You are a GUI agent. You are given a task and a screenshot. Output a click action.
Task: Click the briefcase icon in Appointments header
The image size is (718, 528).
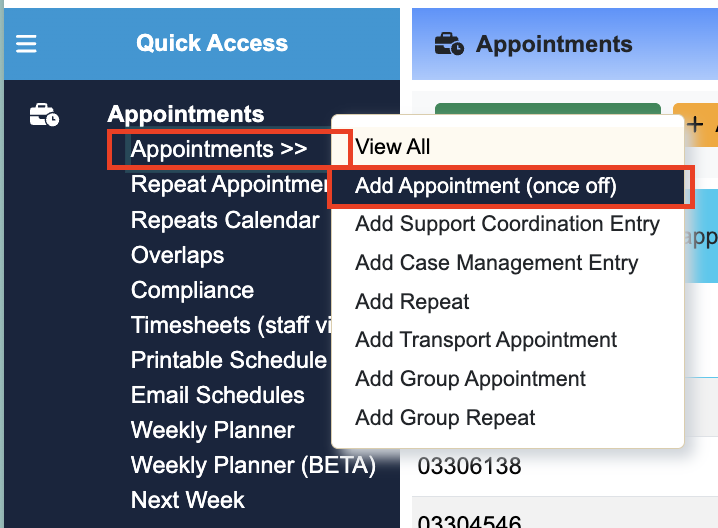click(448, 44)
